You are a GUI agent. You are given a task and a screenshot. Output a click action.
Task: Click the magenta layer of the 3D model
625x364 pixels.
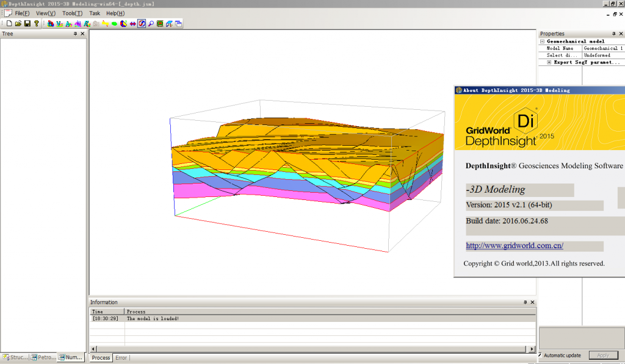279,196
